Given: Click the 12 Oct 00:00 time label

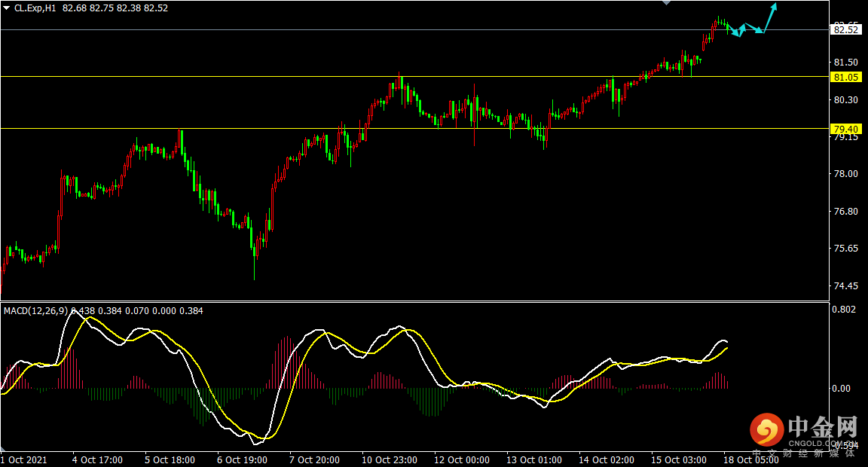Looking at the screenshot, I should 462,459.
